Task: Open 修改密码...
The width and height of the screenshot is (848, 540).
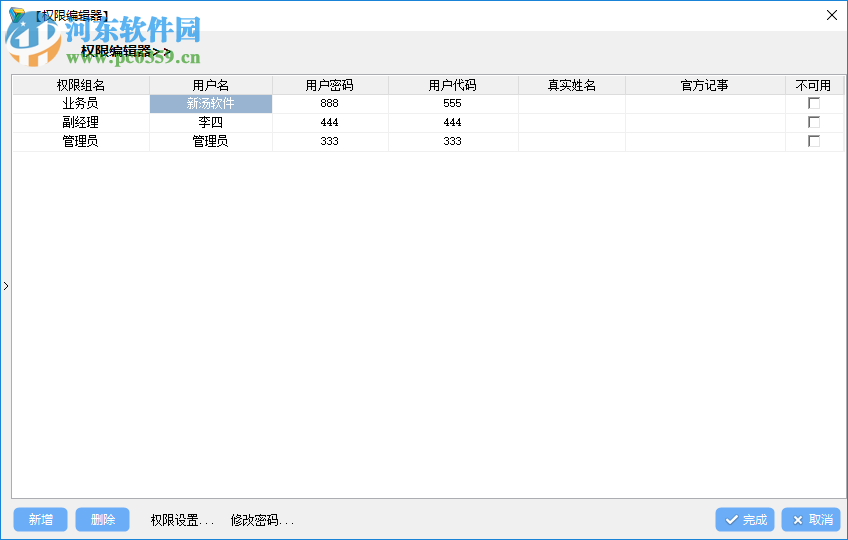Action: click(x=262, y=520)
